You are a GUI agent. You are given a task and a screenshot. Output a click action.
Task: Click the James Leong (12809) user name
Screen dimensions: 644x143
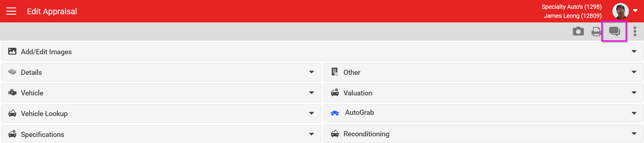[572, 16]
